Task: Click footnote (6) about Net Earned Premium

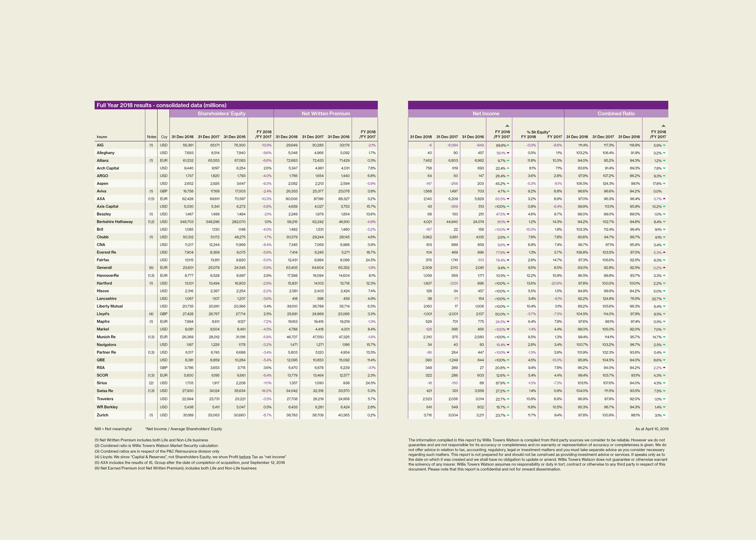Action: [x=175, y=468]
